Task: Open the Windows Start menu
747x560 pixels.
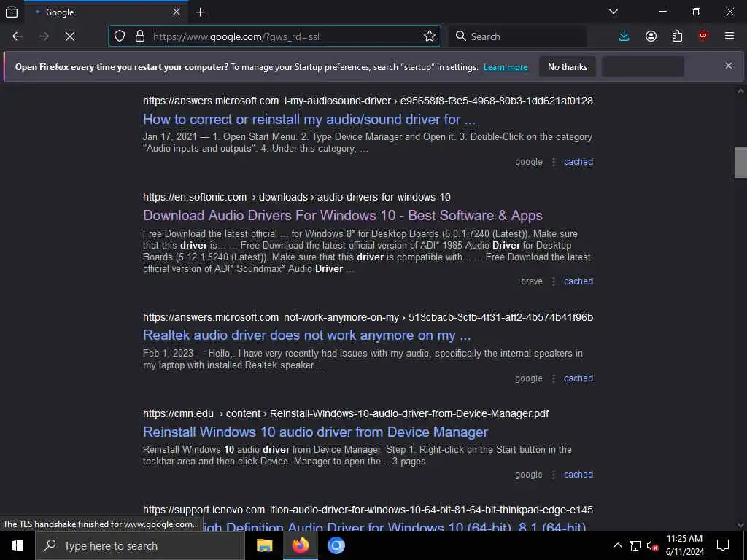Action: pyautogui.click(x=18, y=545)
